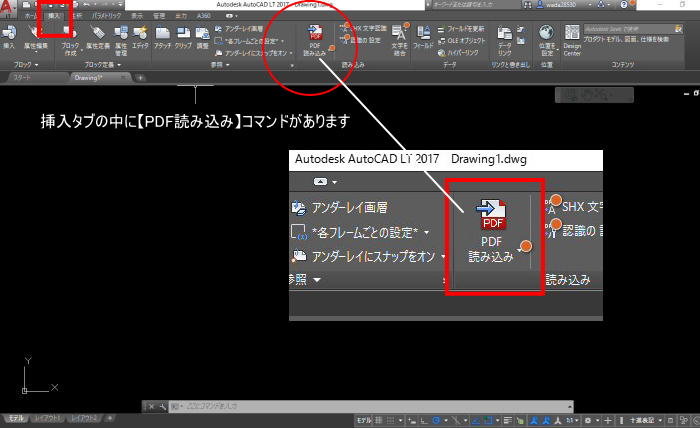700x428 pixels.
Task: Open 属性管理 attribute manager
Action: [x=121, y=40]
